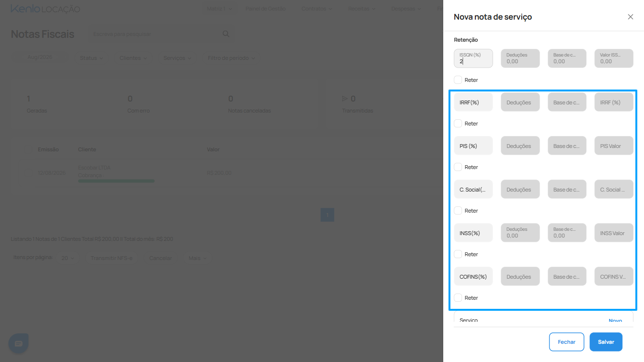Change items per page from 20
The height and width of the screenshot is (362, 644).
68,258
